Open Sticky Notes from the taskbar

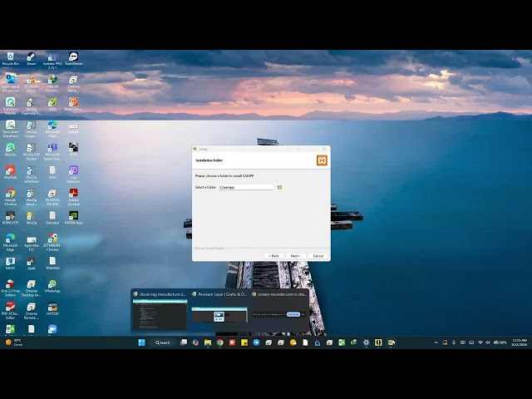(x=244, y=342)
